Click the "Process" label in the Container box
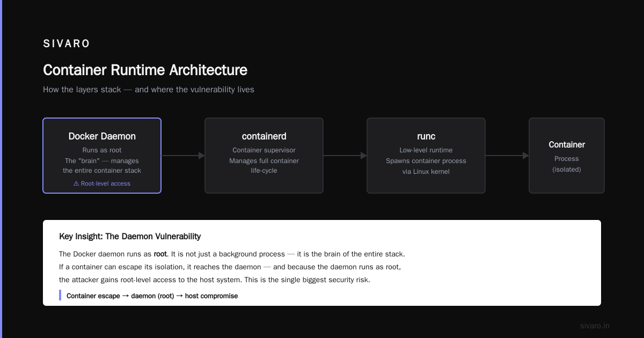 567,159
